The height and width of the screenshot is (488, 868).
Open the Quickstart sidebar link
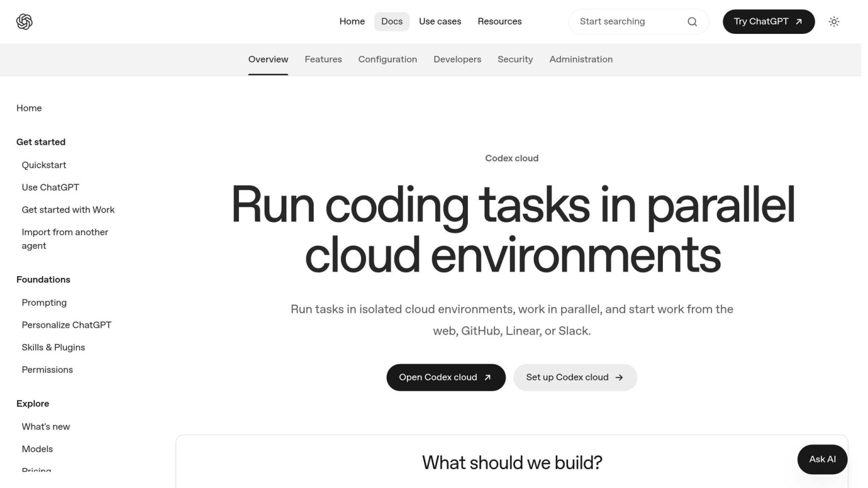pyautogui.click(x=44, y=165)
